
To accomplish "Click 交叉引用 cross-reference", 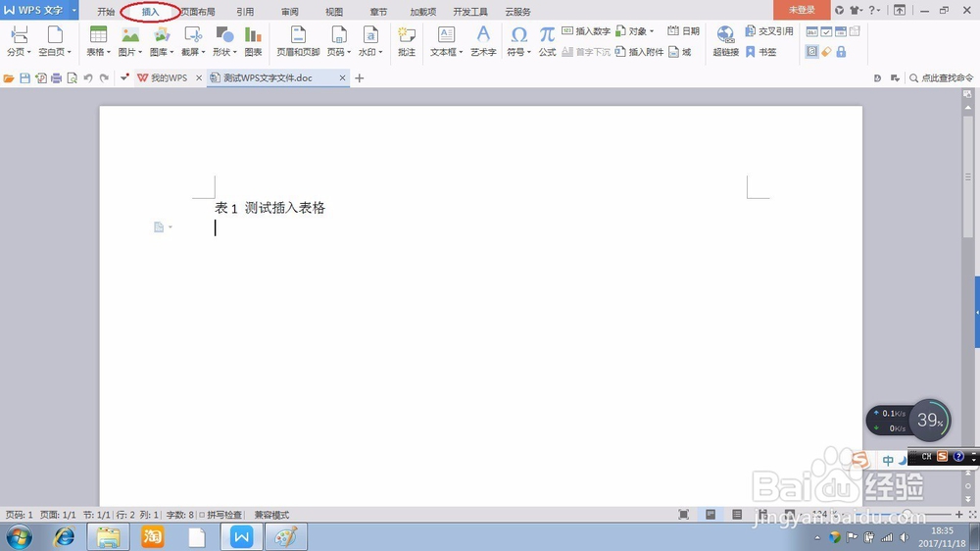I will tap(768, 30).
